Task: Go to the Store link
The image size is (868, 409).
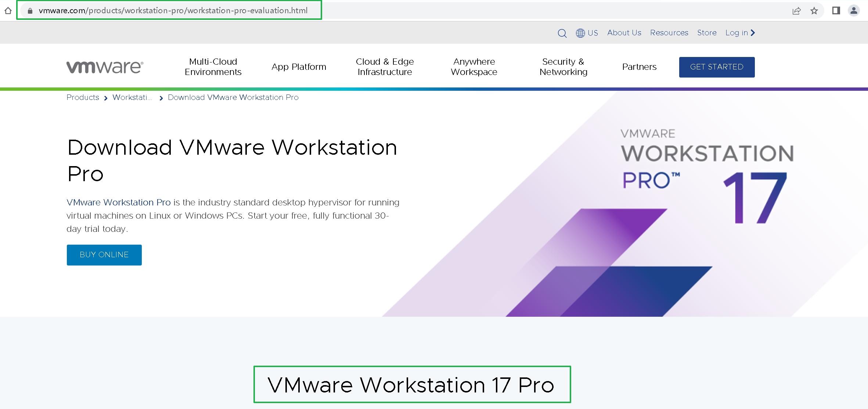Action: [707, 33]
